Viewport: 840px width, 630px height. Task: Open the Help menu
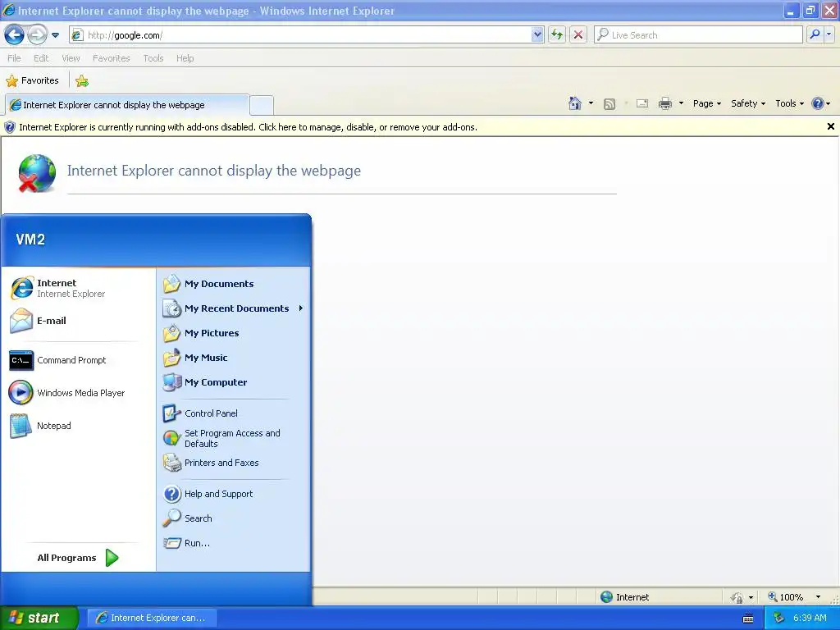click(185, 58)
